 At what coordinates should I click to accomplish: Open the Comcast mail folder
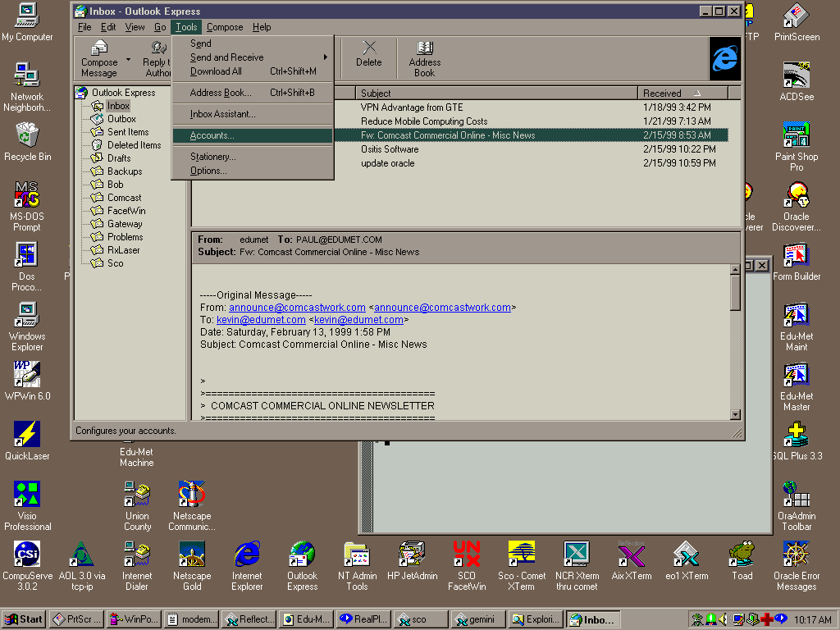point(124,198)
